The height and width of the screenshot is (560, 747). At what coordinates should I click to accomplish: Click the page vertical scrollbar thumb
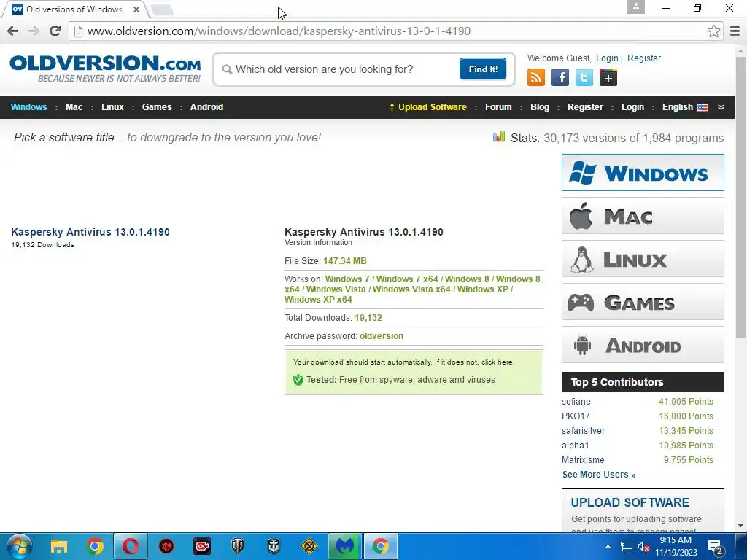tap(741, 196)
